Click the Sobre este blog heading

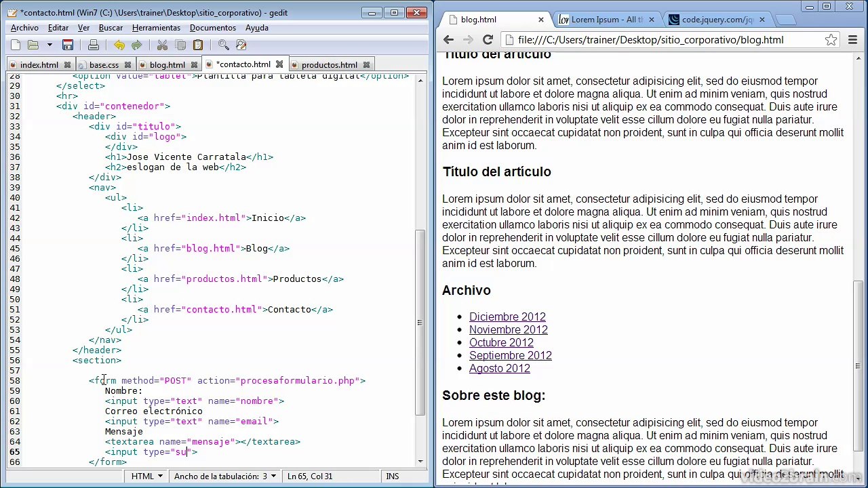(x=494, y=395)
